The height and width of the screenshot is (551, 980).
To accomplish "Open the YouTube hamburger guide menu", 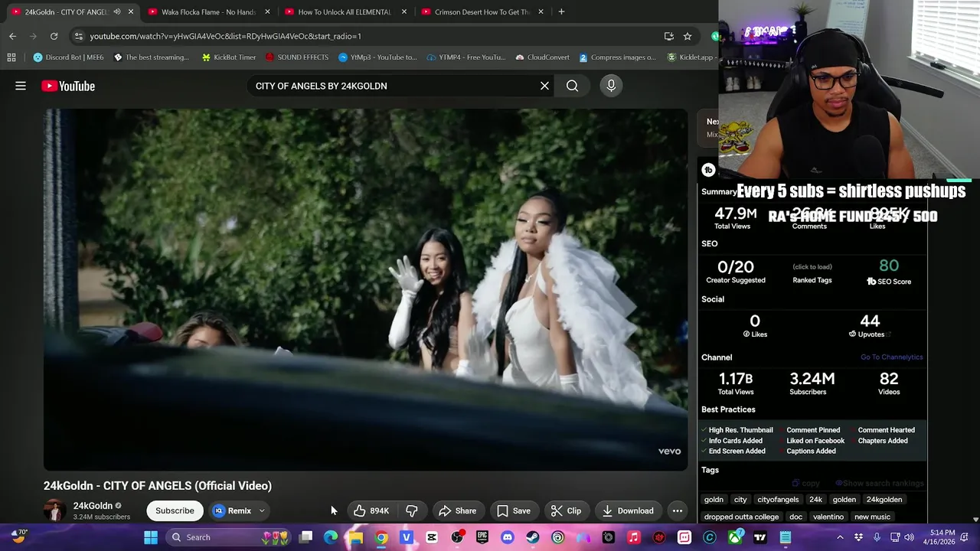I will (x=21, y=86).
